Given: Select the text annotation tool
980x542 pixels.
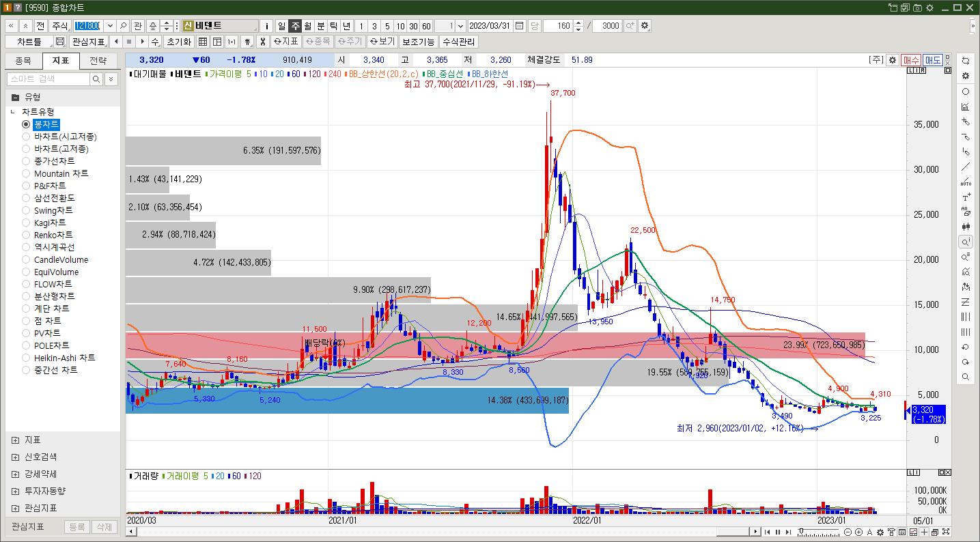Looking at the screenshot, I should pyautogui.click(x=966, y=197).
